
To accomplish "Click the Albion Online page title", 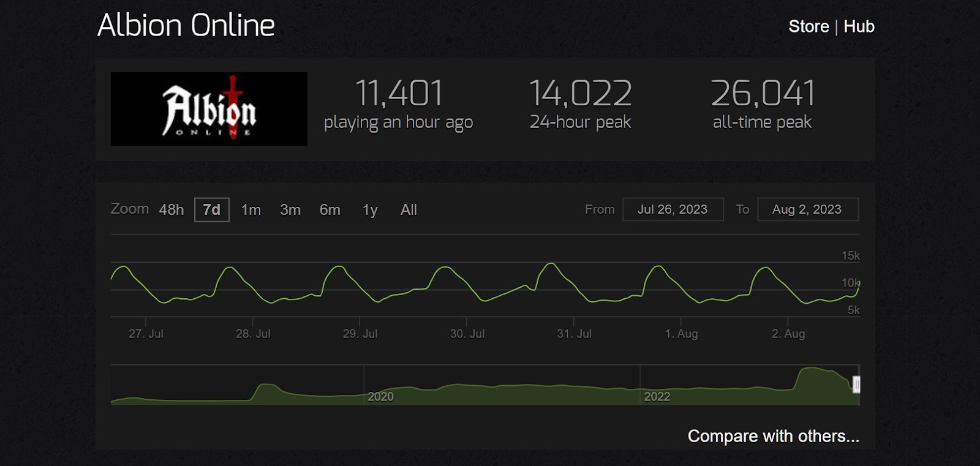I will coord(186,26).
